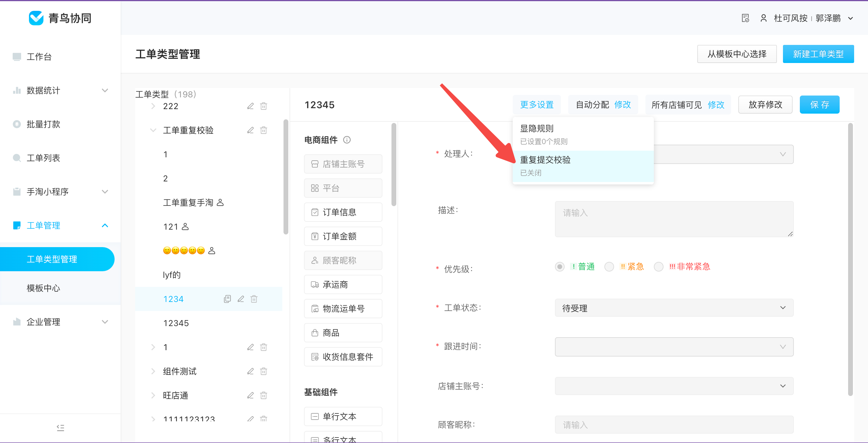Click the 顾客昵称 input field
The height and width of the screenshot is (443, 868).
pyautogui.click(x=674, y=425)
